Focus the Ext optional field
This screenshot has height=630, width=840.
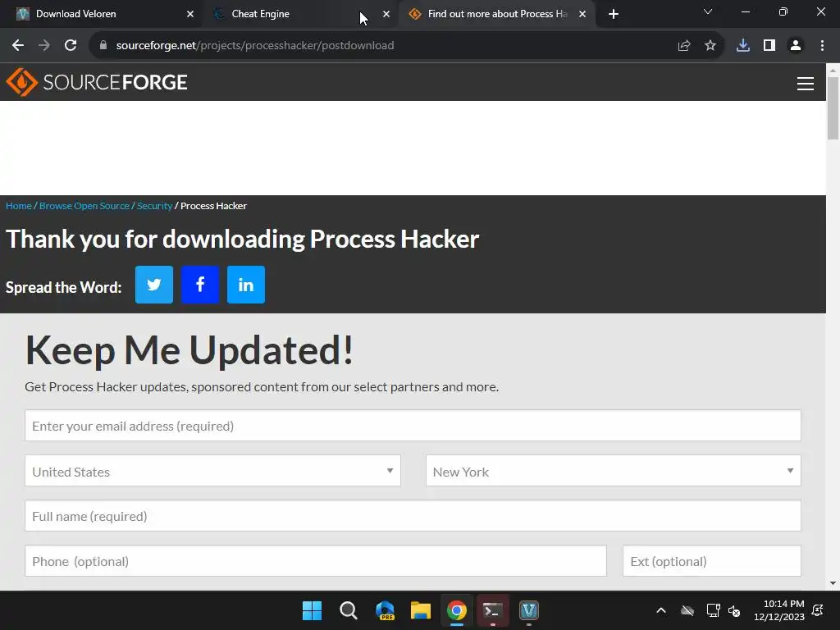click(712, 561)
